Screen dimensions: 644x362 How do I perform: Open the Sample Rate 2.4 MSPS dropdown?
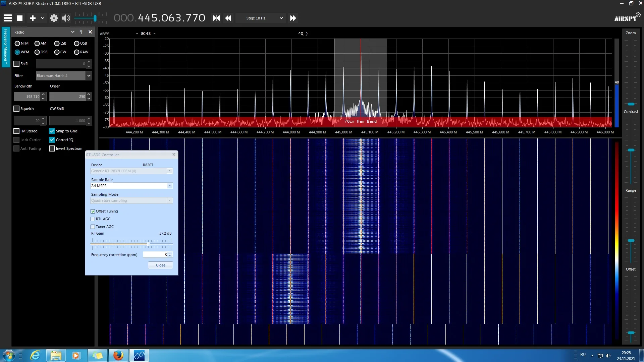(x=170, y=186)
